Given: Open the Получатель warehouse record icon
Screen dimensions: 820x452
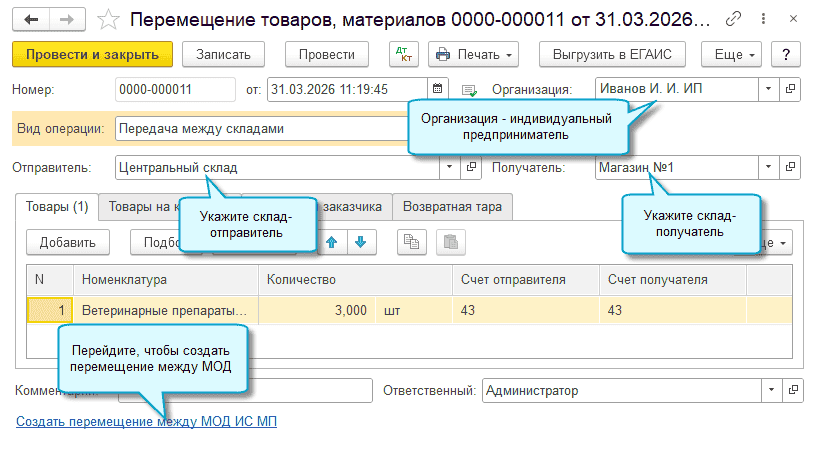Looking at the screenshot, I should pyautogui.click(x=790, y=167).
